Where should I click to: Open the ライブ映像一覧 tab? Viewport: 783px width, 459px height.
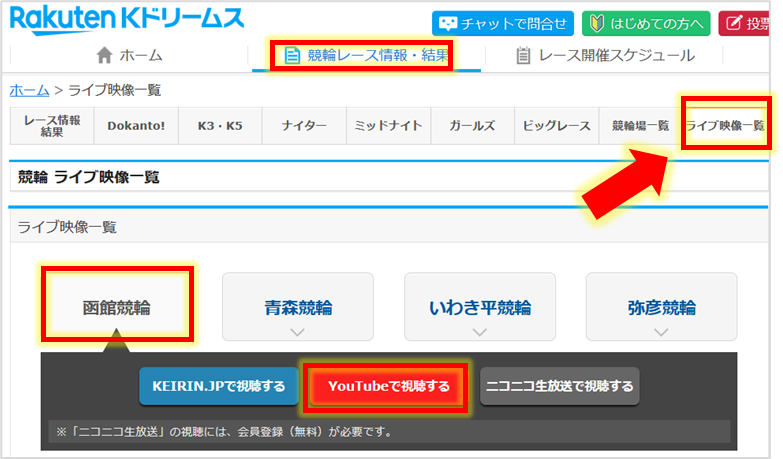coord(725,126)
